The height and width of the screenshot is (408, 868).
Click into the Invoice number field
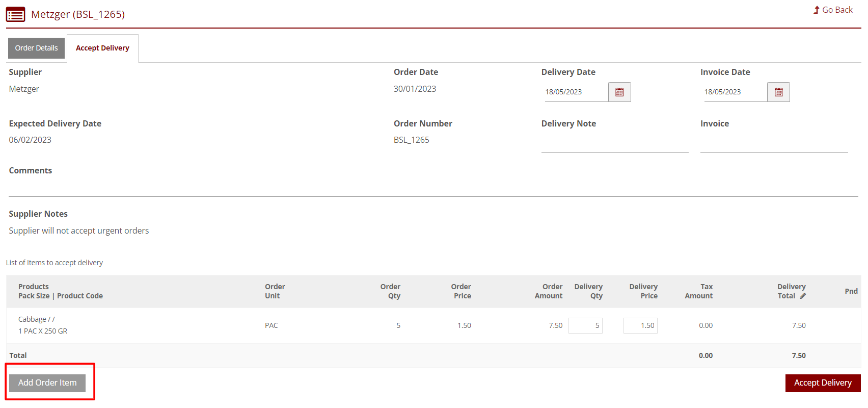tap(773, 144)
